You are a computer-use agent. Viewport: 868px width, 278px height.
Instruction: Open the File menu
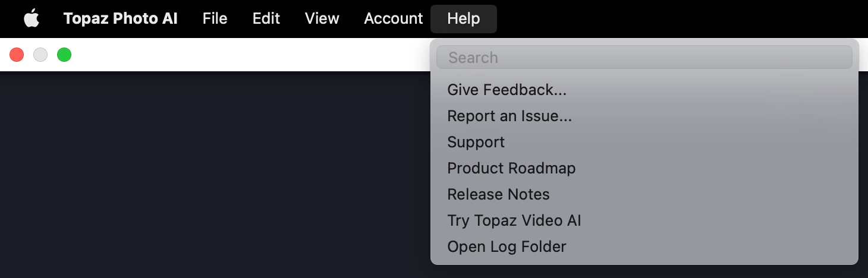pos(215,19)
